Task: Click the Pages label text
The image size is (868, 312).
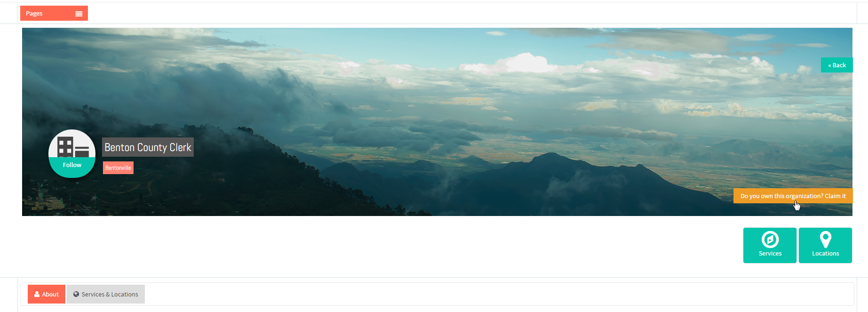Action: [34, 14]
